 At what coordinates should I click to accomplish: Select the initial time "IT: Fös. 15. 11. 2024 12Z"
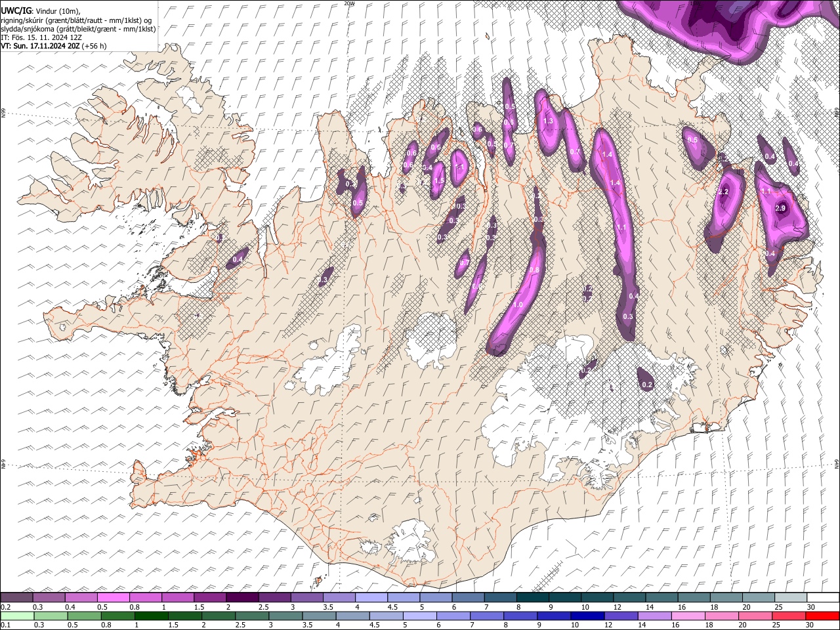coord(41,37)
